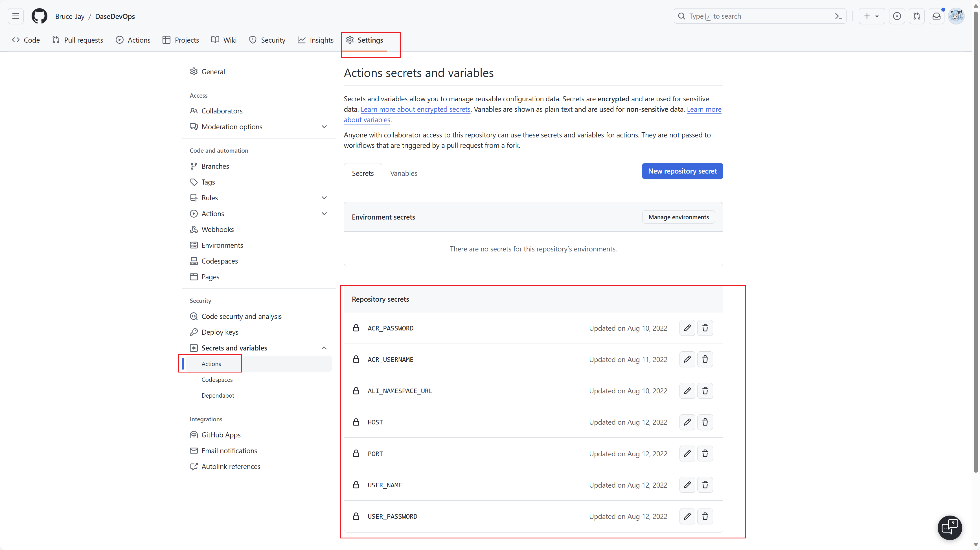The image size is (980, 550).
Task: Click the edit pencil for ACR_PASSWORD secret
Action: tap(687, 328)
